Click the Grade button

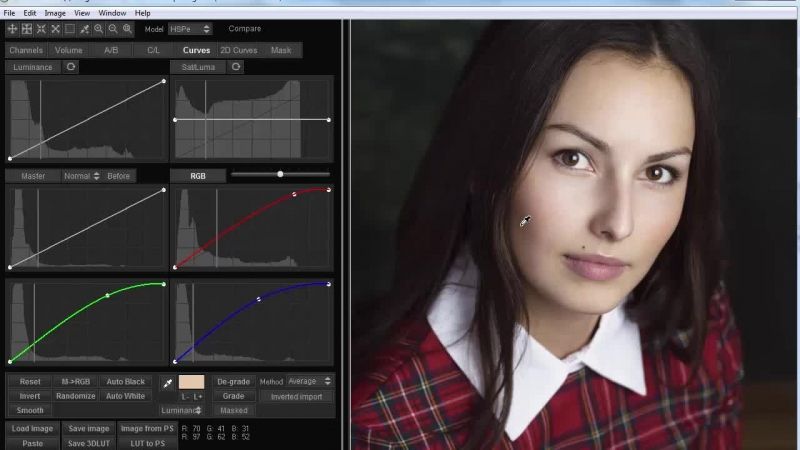[x=234, y=396]
